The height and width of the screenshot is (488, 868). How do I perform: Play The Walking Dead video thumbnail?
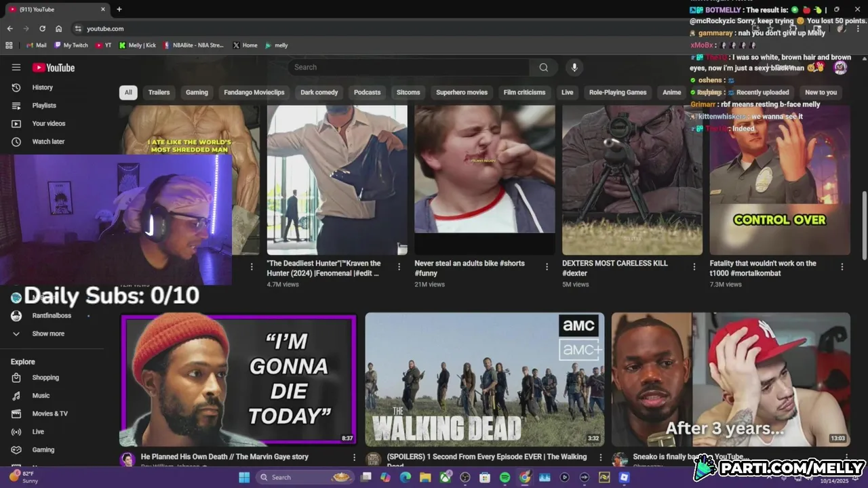pyautogui.click(x=484, y=380)
